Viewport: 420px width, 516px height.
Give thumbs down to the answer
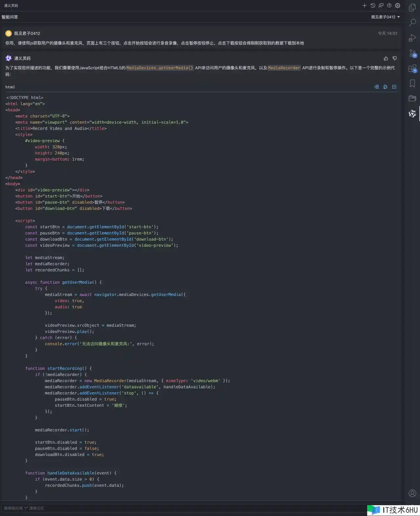[395, 58]
